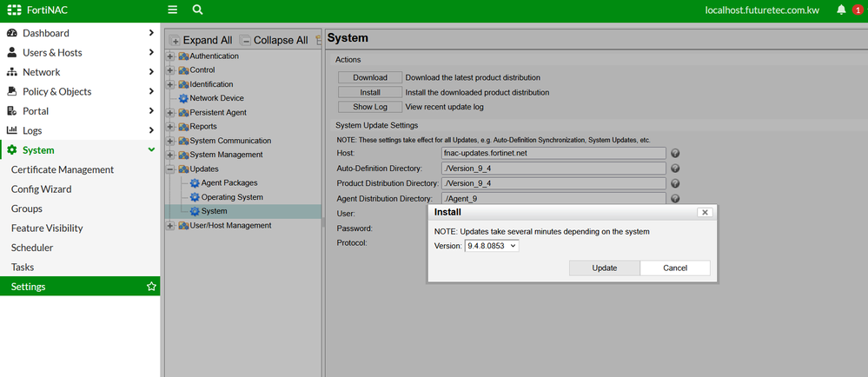Expand the User/Host Management node
This screenshot has height=377, width=868.
(170, 226)
